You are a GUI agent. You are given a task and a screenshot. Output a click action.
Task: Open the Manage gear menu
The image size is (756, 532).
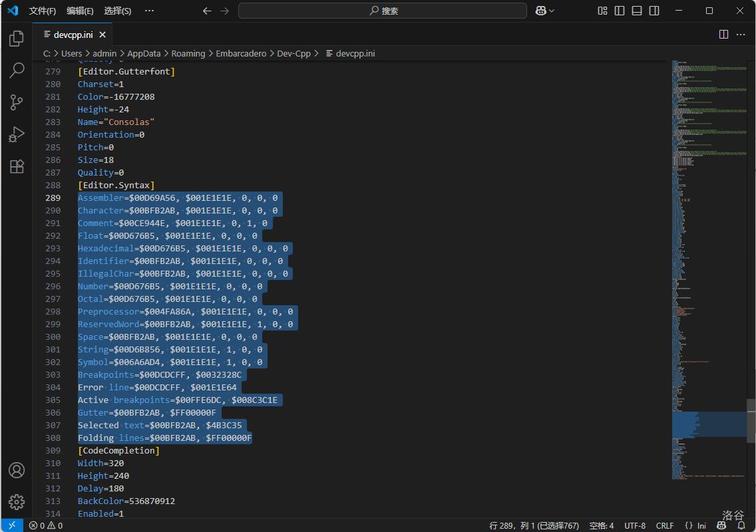coord(17,501)
